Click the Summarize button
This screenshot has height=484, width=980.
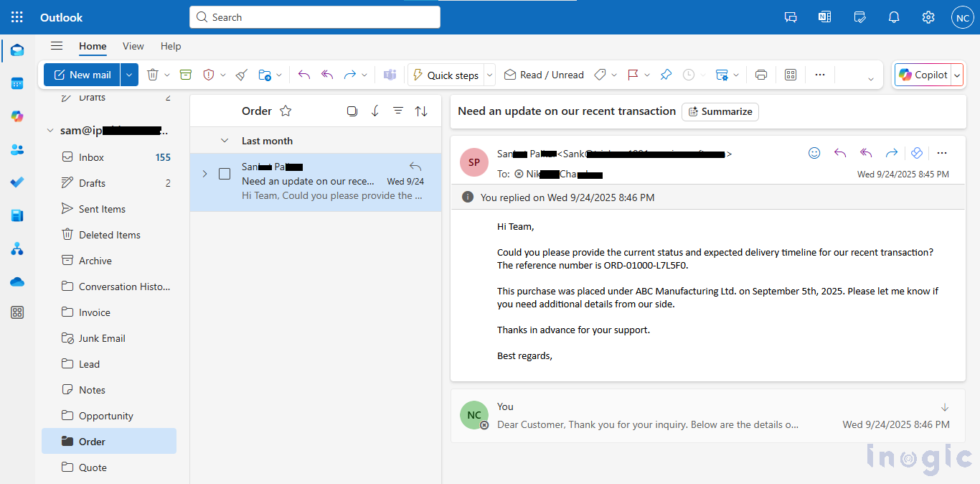pyautogui.click(x=720, y=111)
